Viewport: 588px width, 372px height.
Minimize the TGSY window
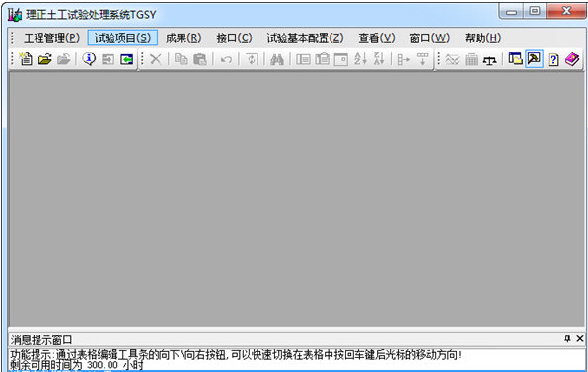(x=511, y=12)
